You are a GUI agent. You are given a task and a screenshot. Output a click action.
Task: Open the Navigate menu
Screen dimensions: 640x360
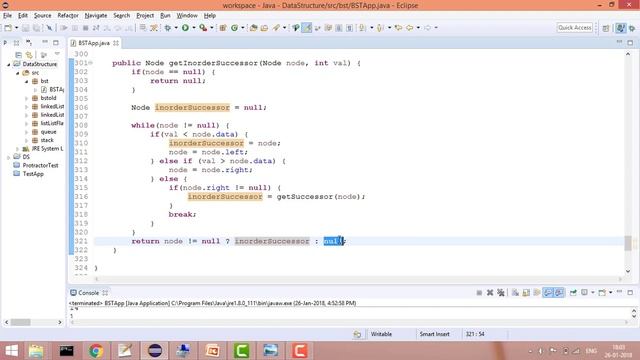pos(96,16)
